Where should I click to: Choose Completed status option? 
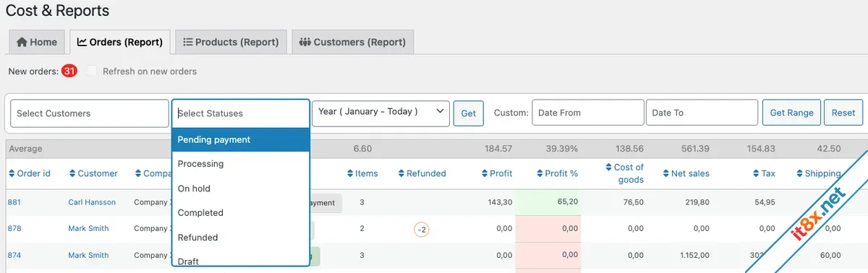pyautogui.click(x=241, y=213)
